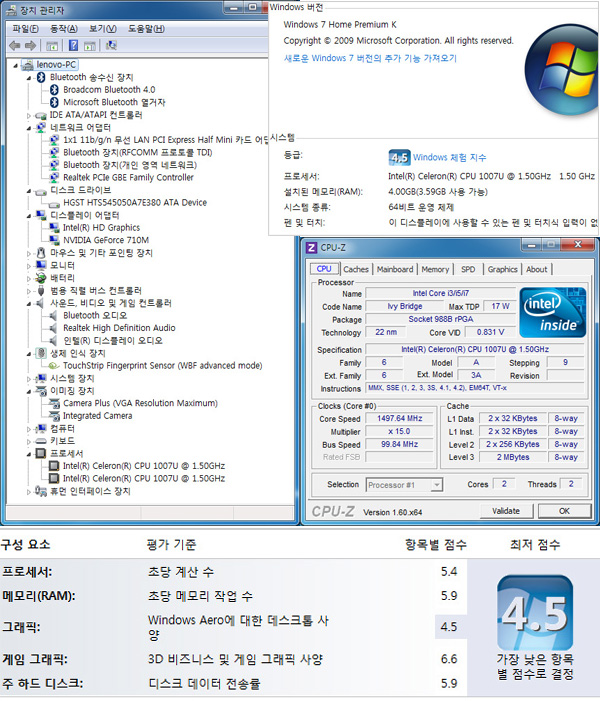Viewport: 600px width, 701px height.
Task: Click the forward arrow in Device Manager toolbar
Action: point(30,46)
